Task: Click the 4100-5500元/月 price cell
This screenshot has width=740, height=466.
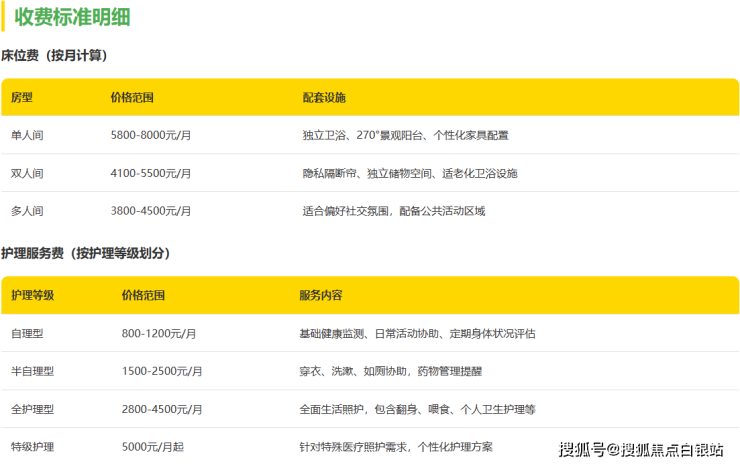Action: (x=150, y=173)
